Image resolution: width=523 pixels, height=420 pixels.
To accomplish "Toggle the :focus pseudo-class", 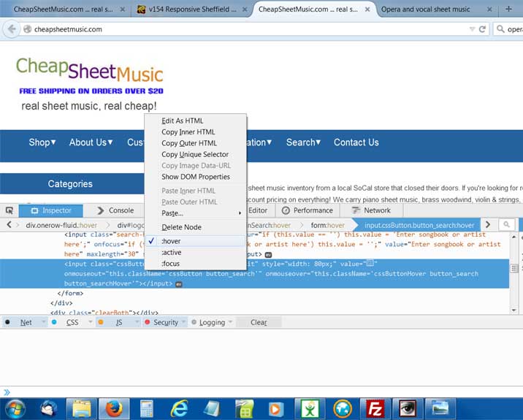I will pyautogui.click(x=196, y=264).
